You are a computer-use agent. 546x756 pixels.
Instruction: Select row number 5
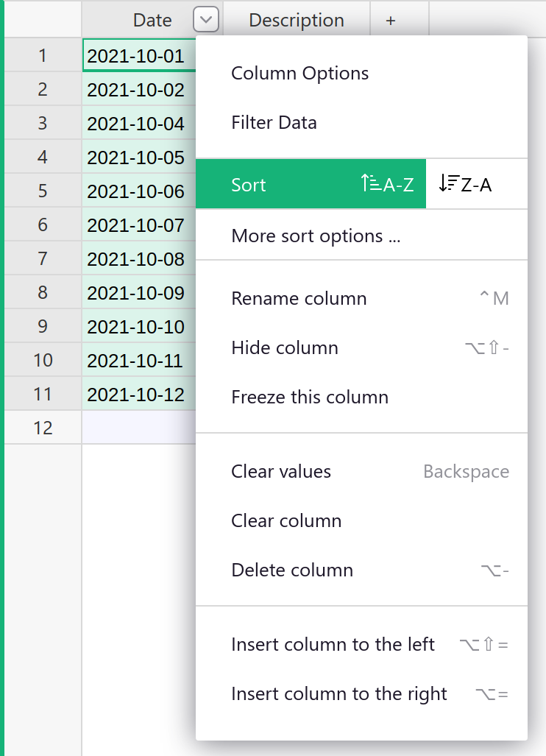pyautogui.click(x=42, y=190)
